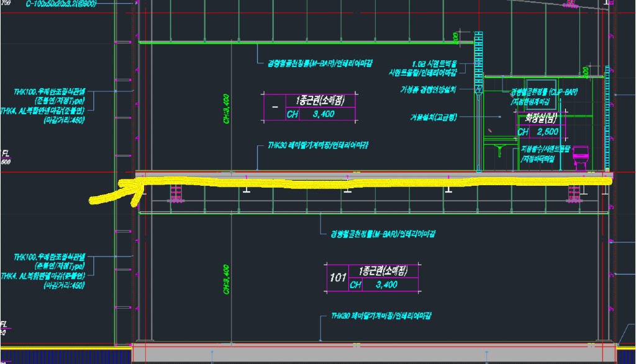Select the gray ground floor slab at bottom

(x=373, y=354)
